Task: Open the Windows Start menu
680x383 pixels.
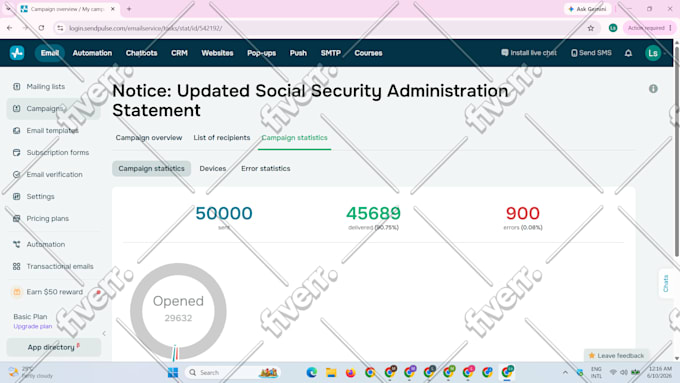Action: (x=173, y=373)
